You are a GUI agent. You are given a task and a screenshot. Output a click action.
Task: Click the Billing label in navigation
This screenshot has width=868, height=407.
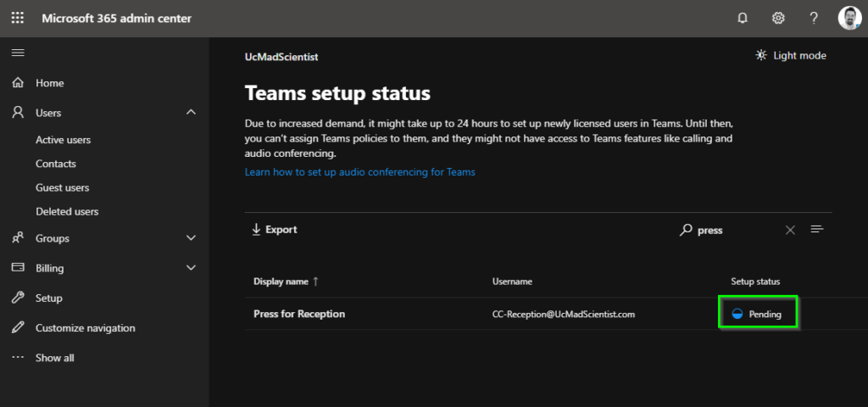pos(50,268)
